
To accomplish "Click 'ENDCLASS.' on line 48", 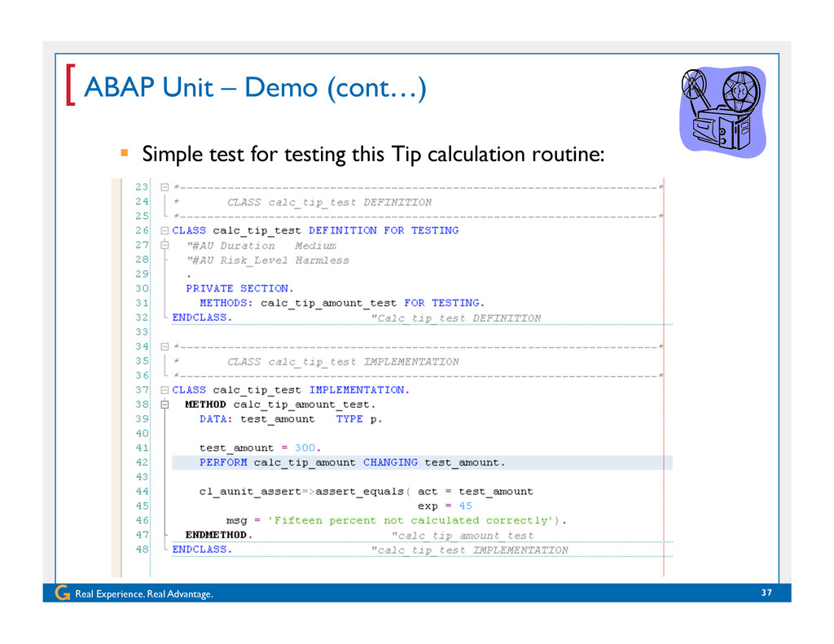I will (202, 550).
